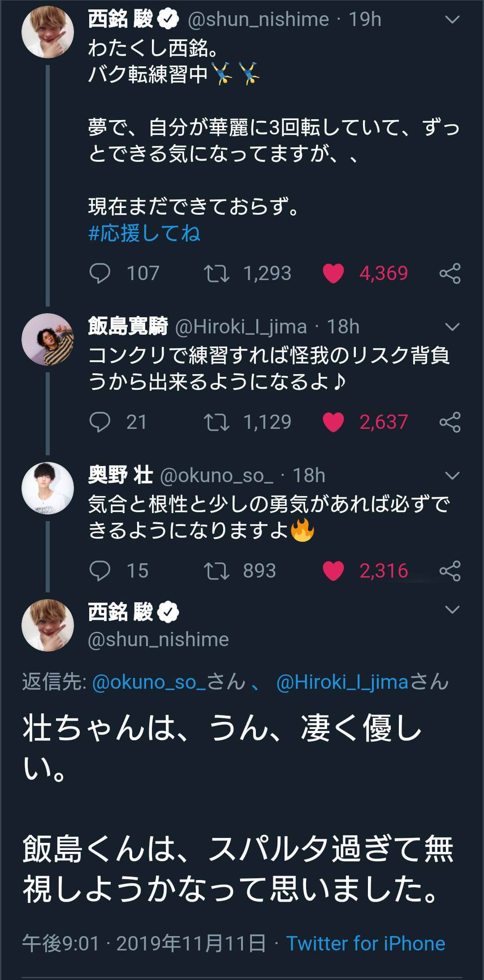The width and height of the screenshot is (484, 980).
Task: Open the chevron menu on 奥野 壮's tweet
Action: 453,475
